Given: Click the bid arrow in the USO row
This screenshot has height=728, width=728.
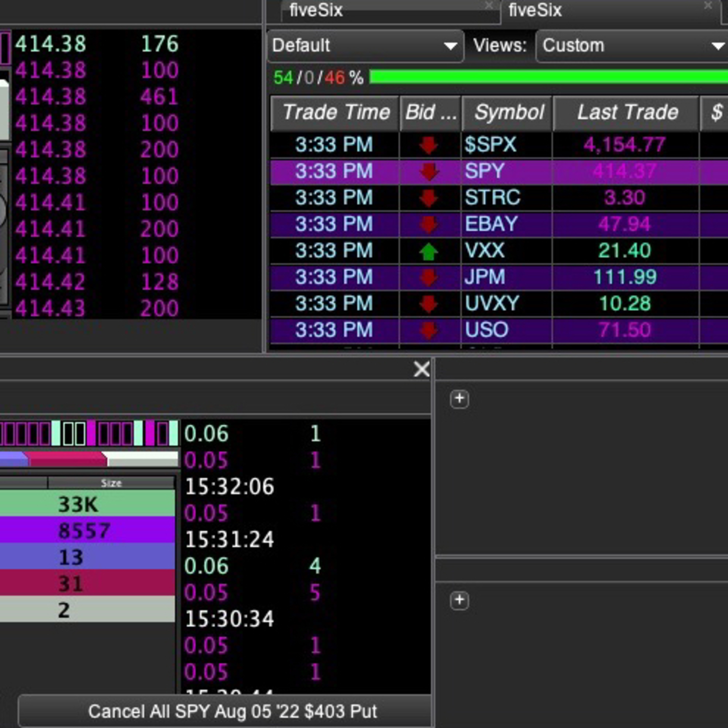Looking at the screenshot, I should pyautogui.click(x=429, y=331).
